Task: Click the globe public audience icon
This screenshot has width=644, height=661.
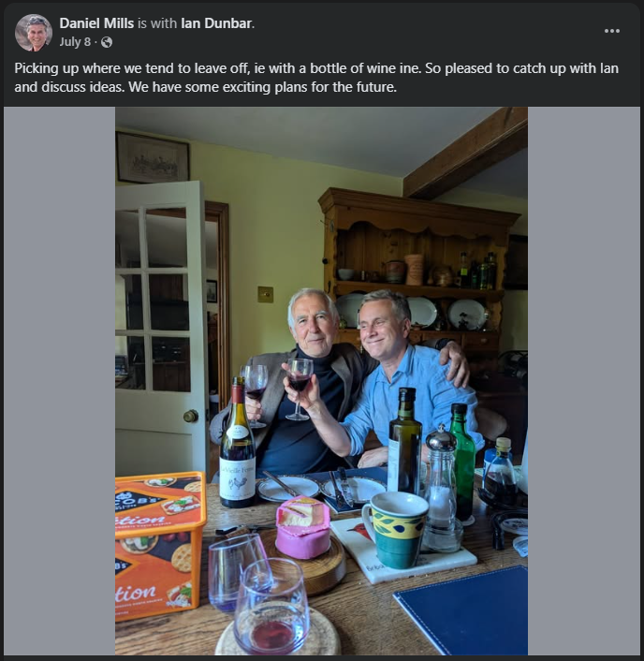Action: tap(107, 42)
